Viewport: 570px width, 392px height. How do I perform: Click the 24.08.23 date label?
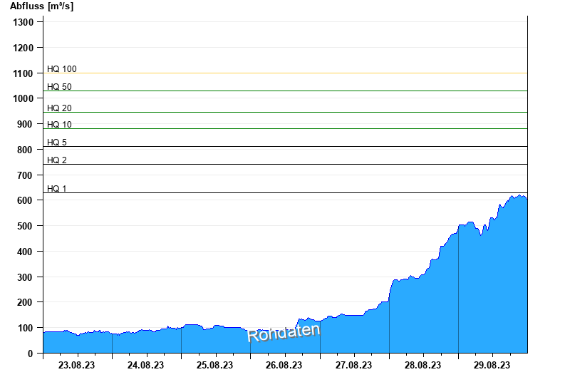point(146,365)
